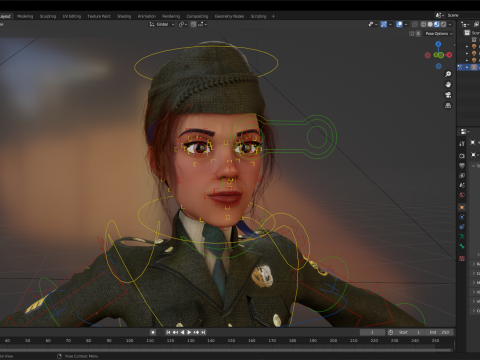
Task: Click the current frame number field
Action: pyautogui.click(x=372, y=332)
